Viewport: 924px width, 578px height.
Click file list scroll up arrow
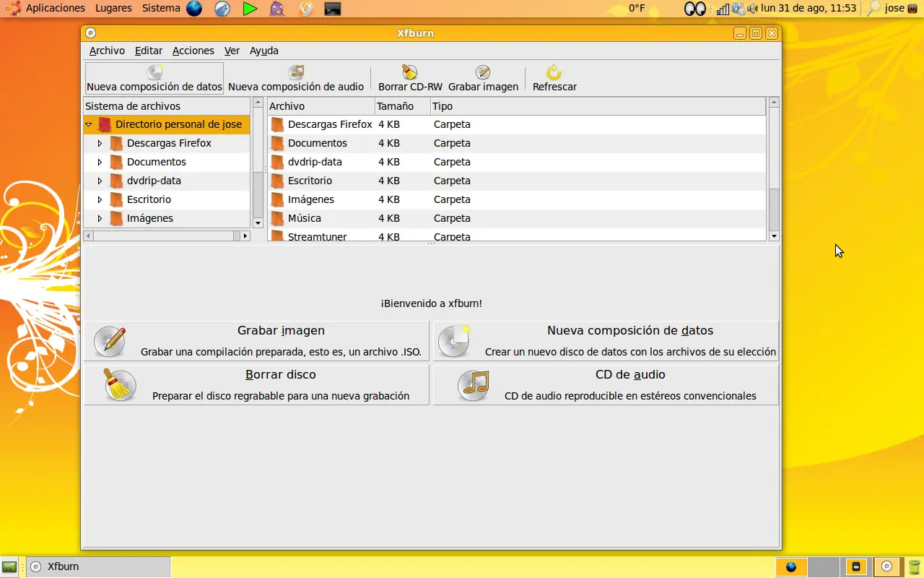[x=774, y=103]
